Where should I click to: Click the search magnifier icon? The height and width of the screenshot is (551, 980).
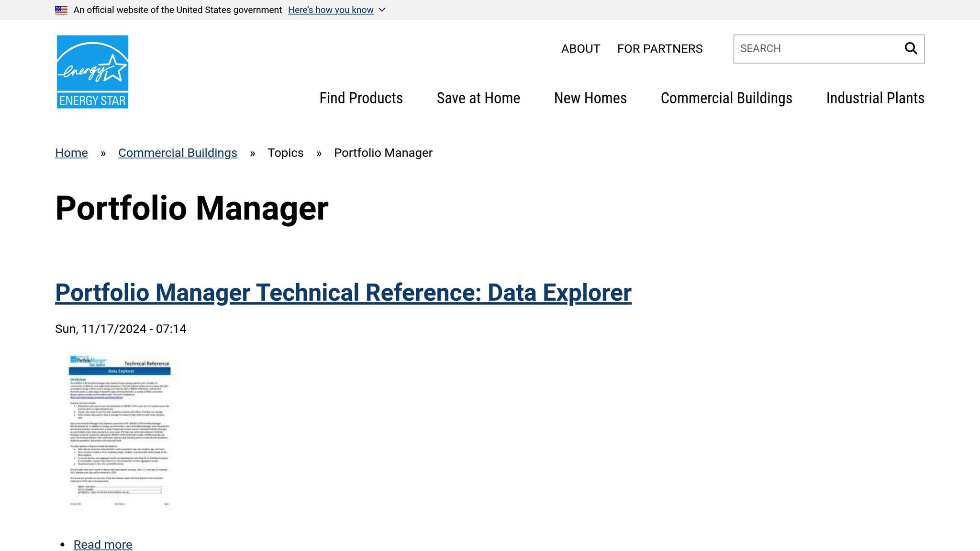(x=911, y=48)
